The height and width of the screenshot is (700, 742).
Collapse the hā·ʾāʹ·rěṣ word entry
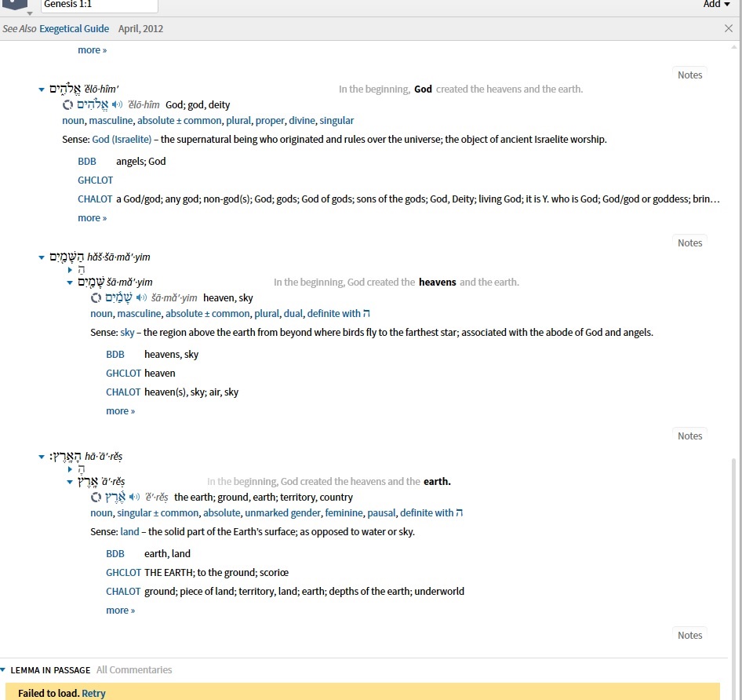coord(42,457)
